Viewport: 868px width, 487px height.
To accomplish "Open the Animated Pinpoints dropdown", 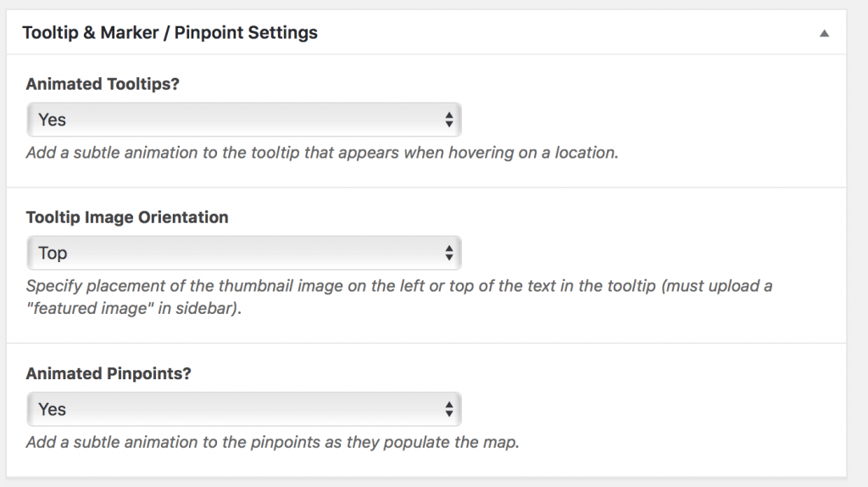I will (x=243, y=409).
